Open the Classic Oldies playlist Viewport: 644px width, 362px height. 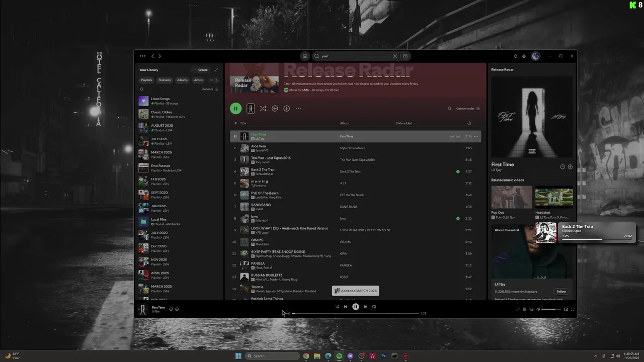click(180, 114)
